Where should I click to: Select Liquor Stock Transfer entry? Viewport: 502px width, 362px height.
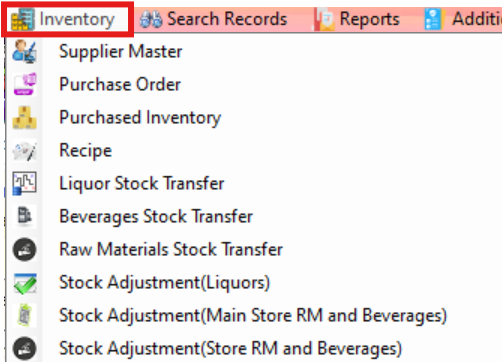(142, 183)
